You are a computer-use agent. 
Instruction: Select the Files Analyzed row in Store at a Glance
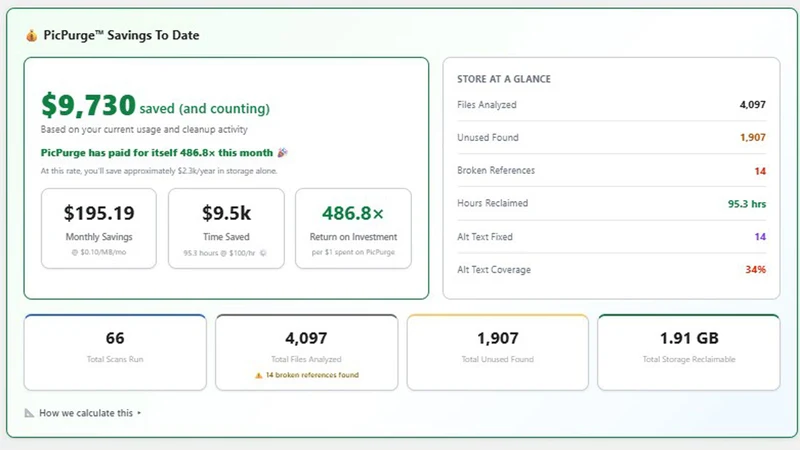click(611, 105)
